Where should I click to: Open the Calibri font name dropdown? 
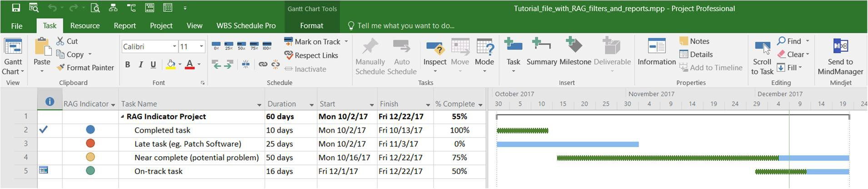click(x=174, y=46)
